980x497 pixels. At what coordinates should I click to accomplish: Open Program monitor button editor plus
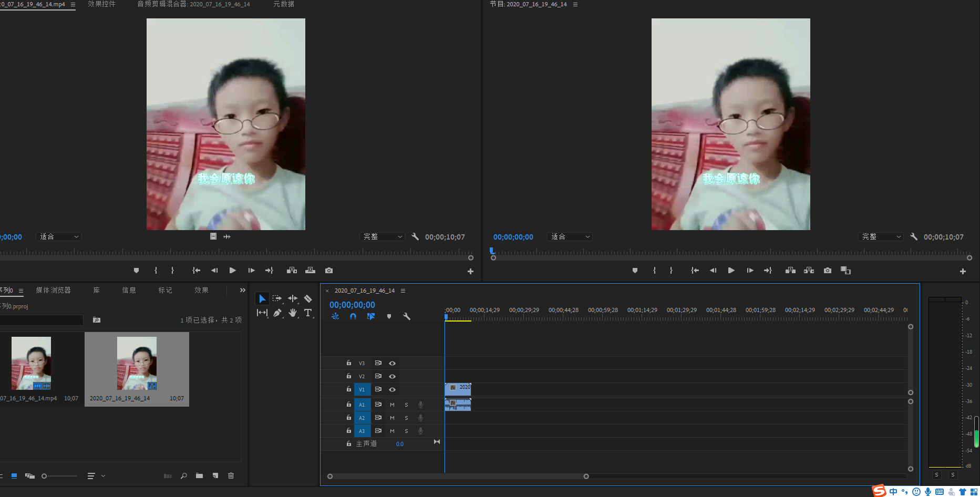point(963,271)
